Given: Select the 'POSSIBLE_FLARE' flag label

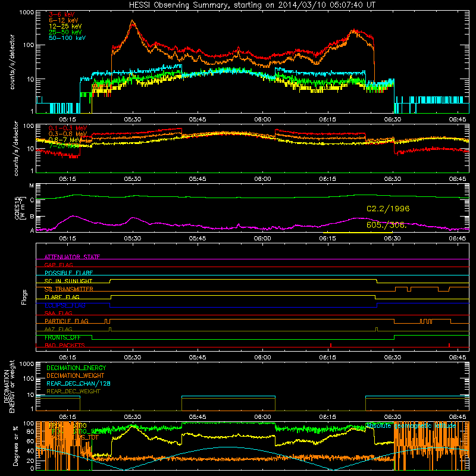Looking at the screenshot, I should [x=68, y=273].
